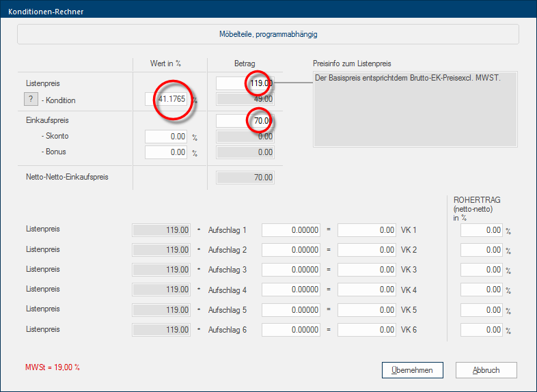Viewport: 537px width, 392px height.
Task: Click the Listenpreis Betrag input field
Action: pyautogui.click(x=245, y=83)
